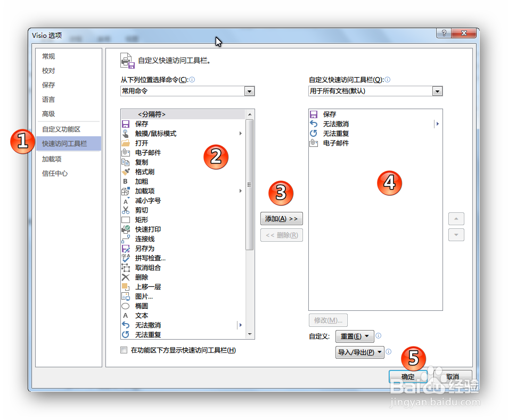Click the Save As icon

[x=125, y=249]
